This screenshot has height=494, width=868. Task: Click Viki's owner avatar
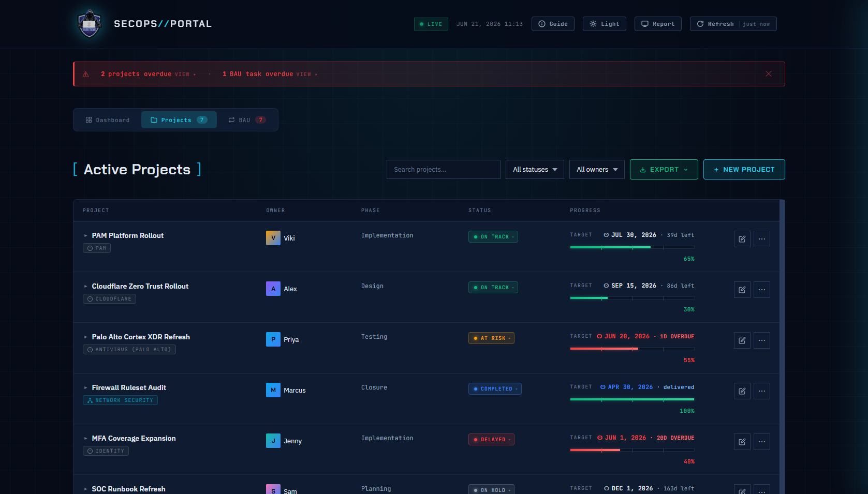[273, 238]
